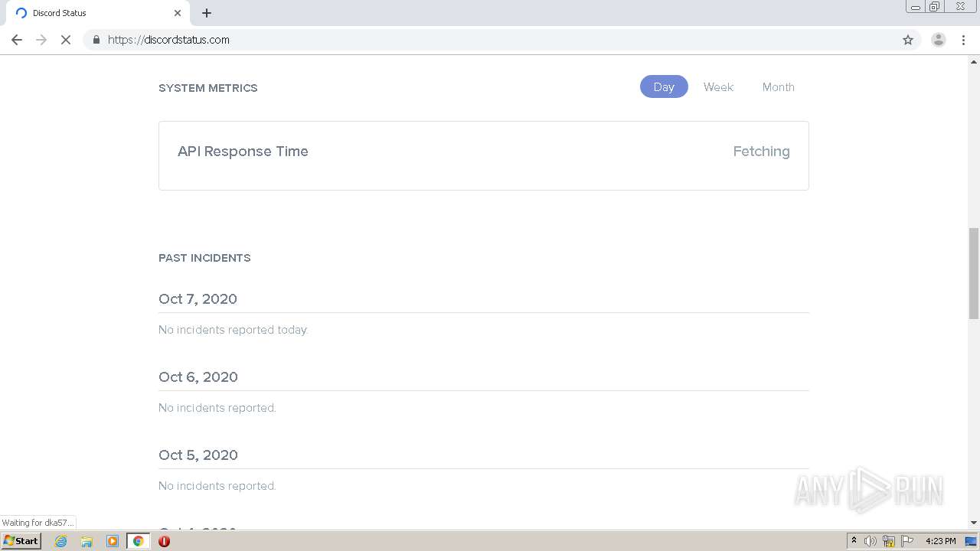Switch metrics view to Day

[664, 87]
